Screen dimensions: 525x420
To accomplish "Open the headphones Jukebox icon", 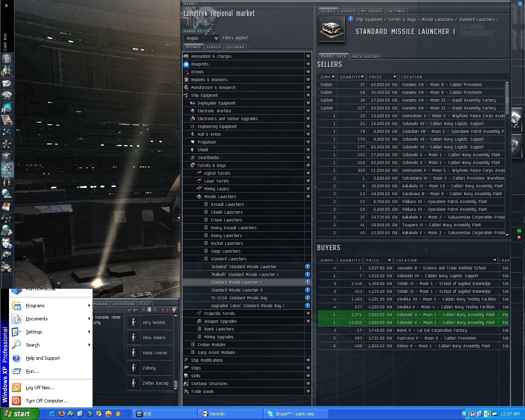I will tap(7, 218).
